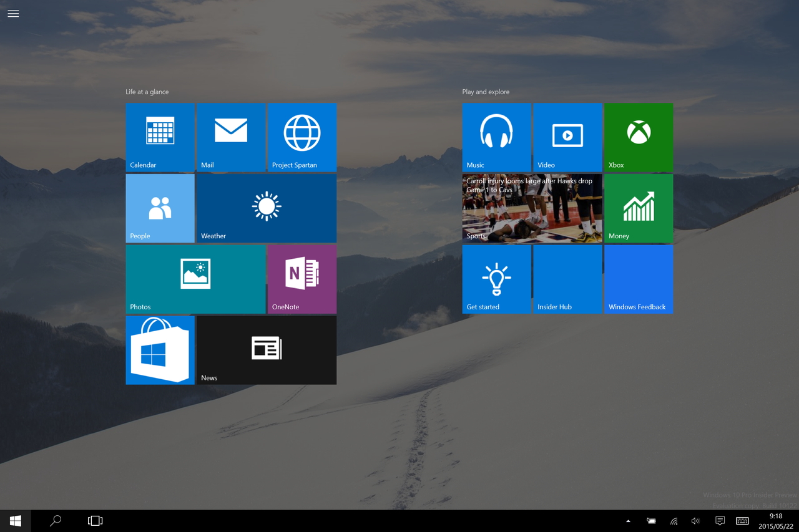Viewport: 799px width, 532px height.
Task: Click the Windows Start button
Action: click(x=16, y=521)
